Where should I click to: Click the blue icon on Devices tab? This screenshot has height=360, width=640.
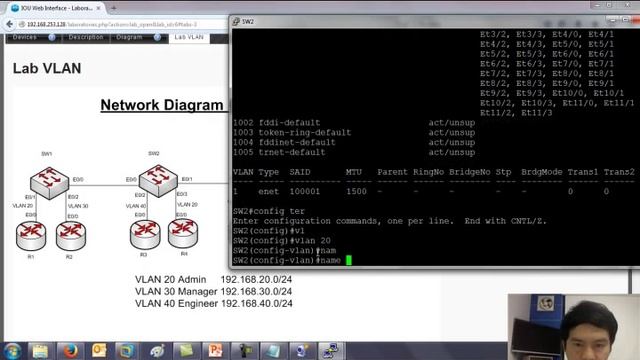[x=52, y=38]
